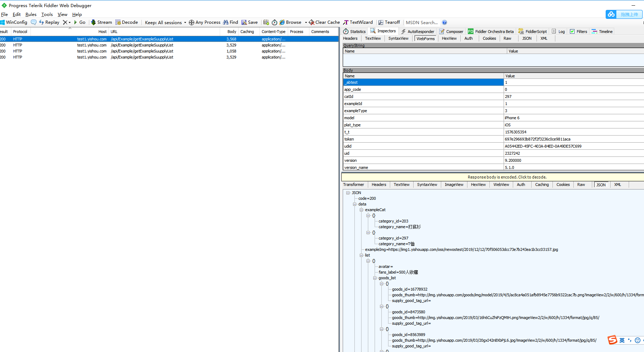Open the Browse dropdown arrow
Screen dimensions: 644x352
click(x=306, y=22)
